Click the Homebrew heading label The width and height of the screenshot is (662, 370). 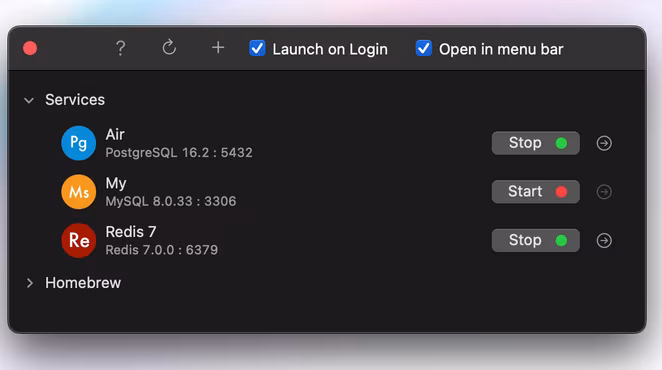pyautogui.click(x=83, y=283)
